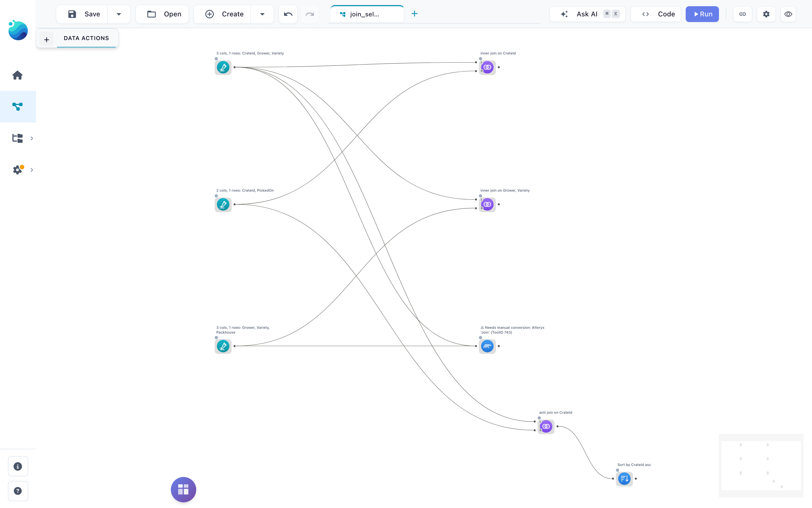The height and width of the screenshot is (508, 812).
Task: Select the Sort by CrateId asc node
Action: tap(625, 479)
